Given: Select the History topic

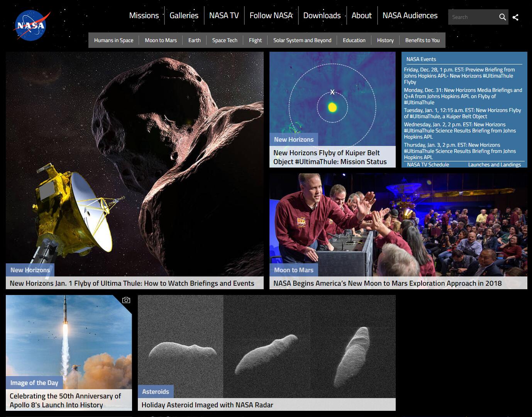Looking at the screenshot, I should coord(385,40).
